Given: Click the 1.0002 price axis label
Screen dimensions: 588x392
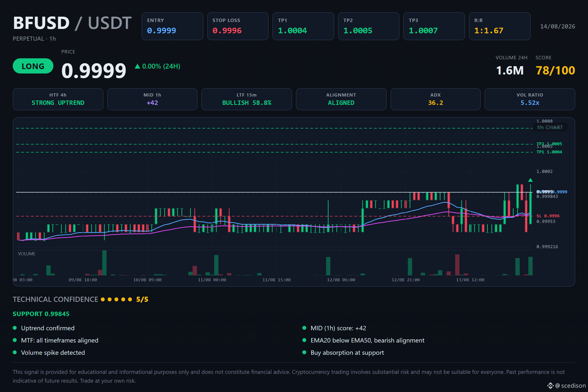Looking at the screenshot, I should coord(544,171).
